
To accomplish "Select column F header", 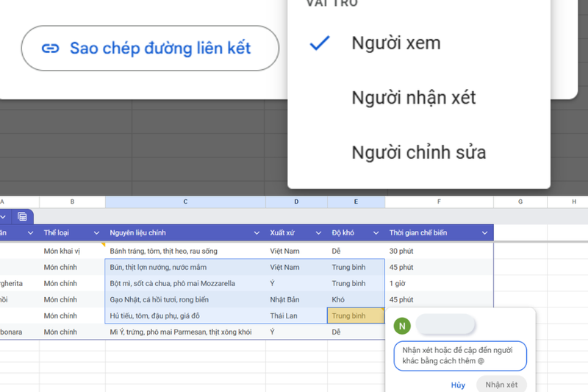I will pos(439,202).
